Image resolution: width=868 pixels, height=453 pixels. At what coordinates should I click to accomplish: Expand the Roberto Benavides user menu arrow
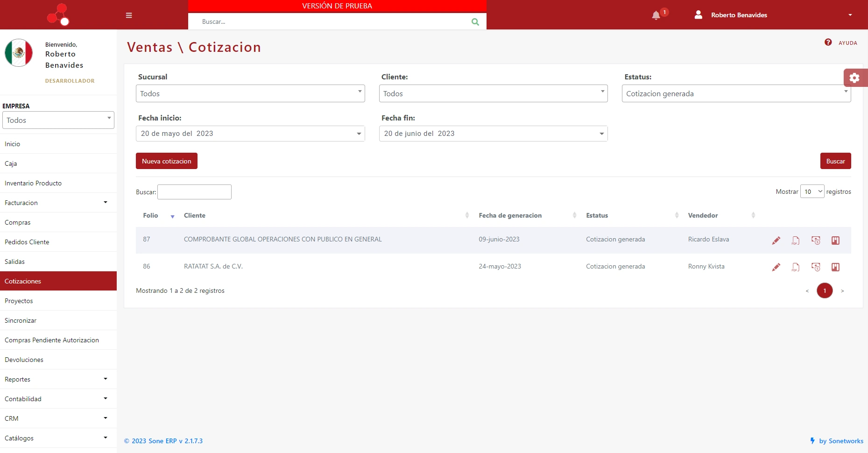pyautogui.click(x=850, y=15)
